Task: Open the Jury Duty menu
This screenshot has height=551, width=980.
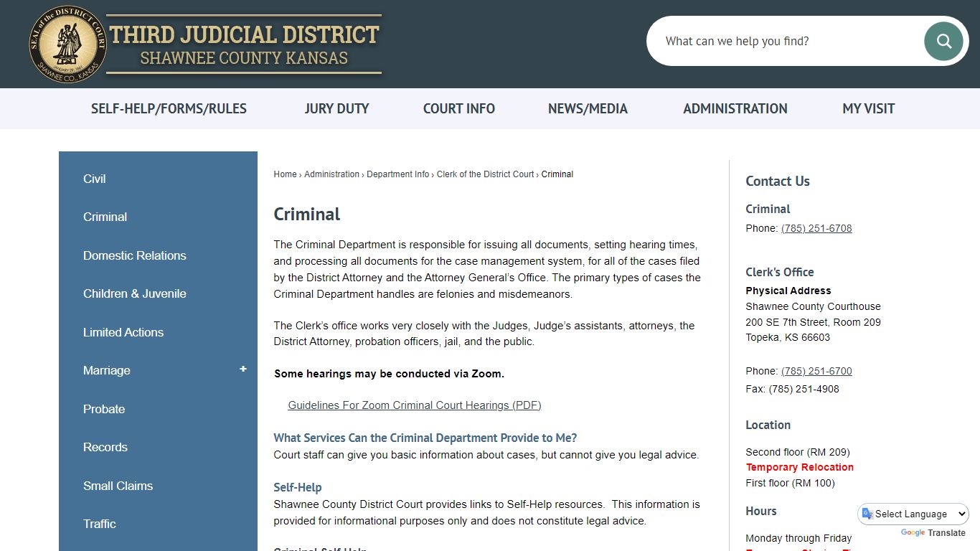Action: 336,108
